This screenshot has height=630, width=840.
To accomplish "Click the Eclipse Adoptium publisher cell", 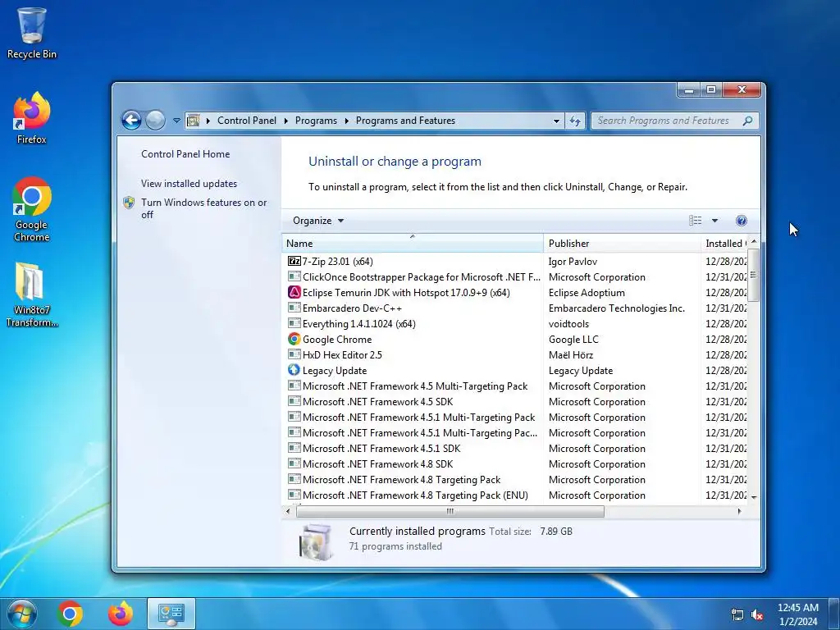I will [x=587, y=293].
